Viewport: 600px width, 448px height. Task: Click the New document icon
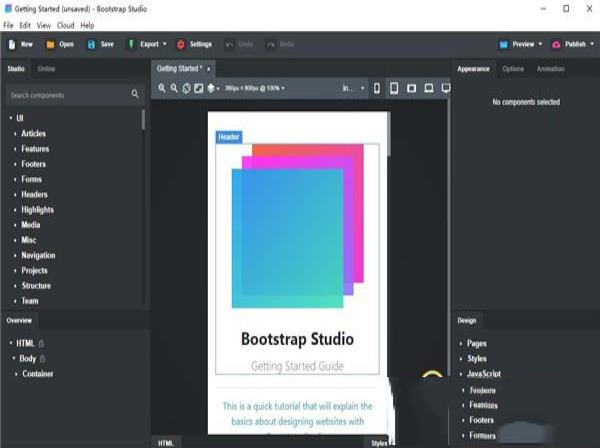pos(12,44)
